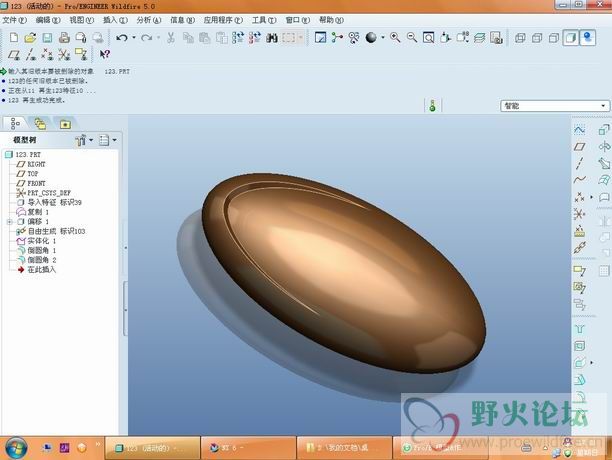Viewport: 612px width, 460px height.
Task: Switch to no hidden display style
Action: point(553,38)
